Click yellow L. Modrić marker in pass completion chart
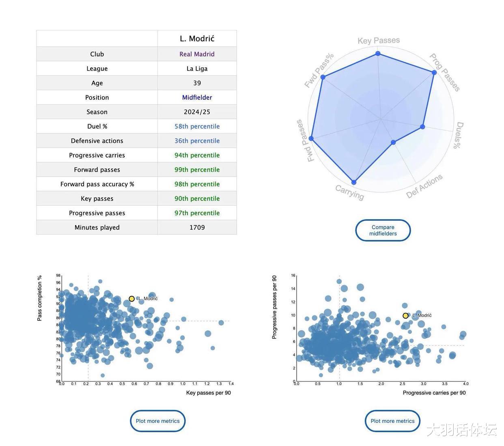The image size is (504, 446). click(x=131, y=299)
